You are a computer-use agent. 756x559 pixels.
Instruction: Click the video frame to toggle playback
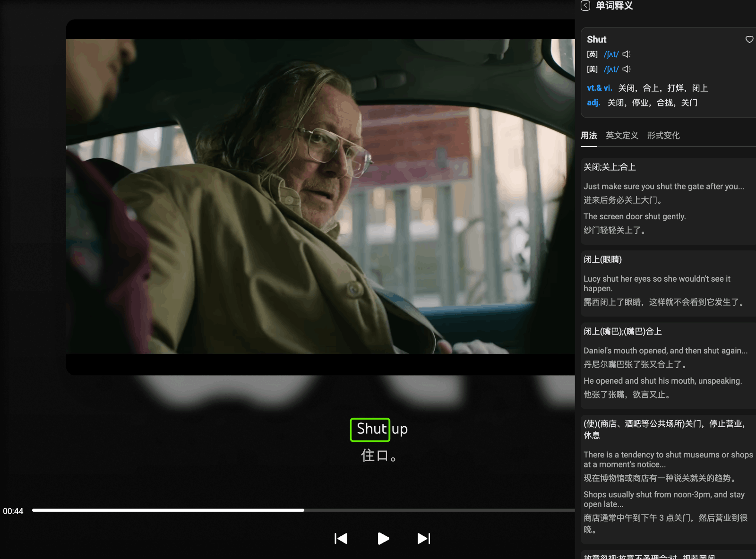point(320,197)
